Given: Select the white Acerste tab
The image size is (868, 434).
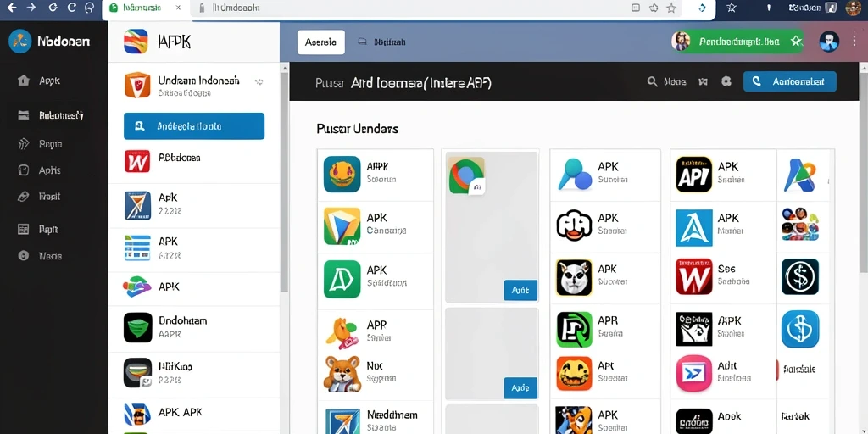Looking at the screenshot, I should [321, 42].
